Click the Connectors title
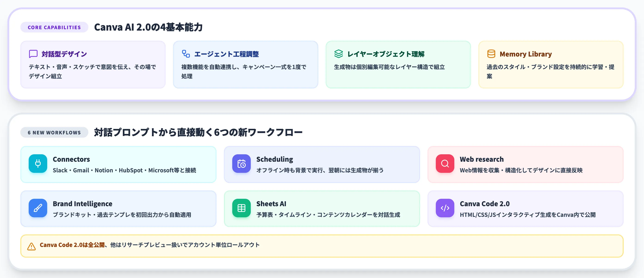This screenshot has width=644, height=278. (x=71, y=159)
